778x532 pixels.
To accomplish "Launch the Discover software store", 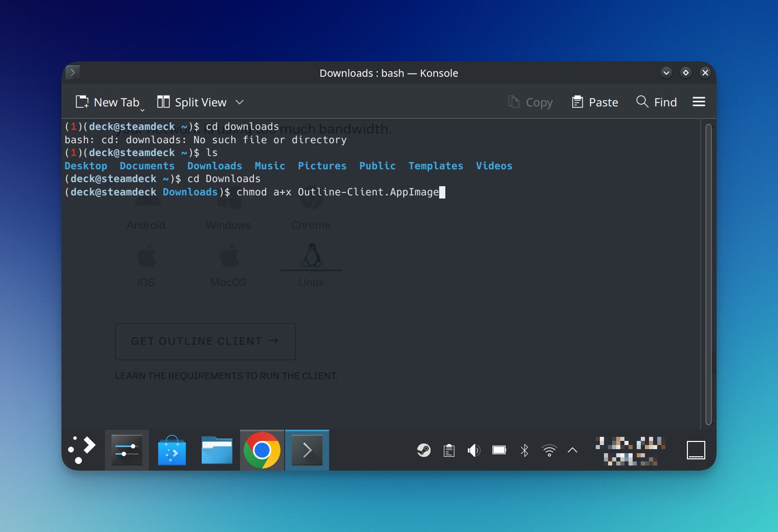I will [172, 450].
